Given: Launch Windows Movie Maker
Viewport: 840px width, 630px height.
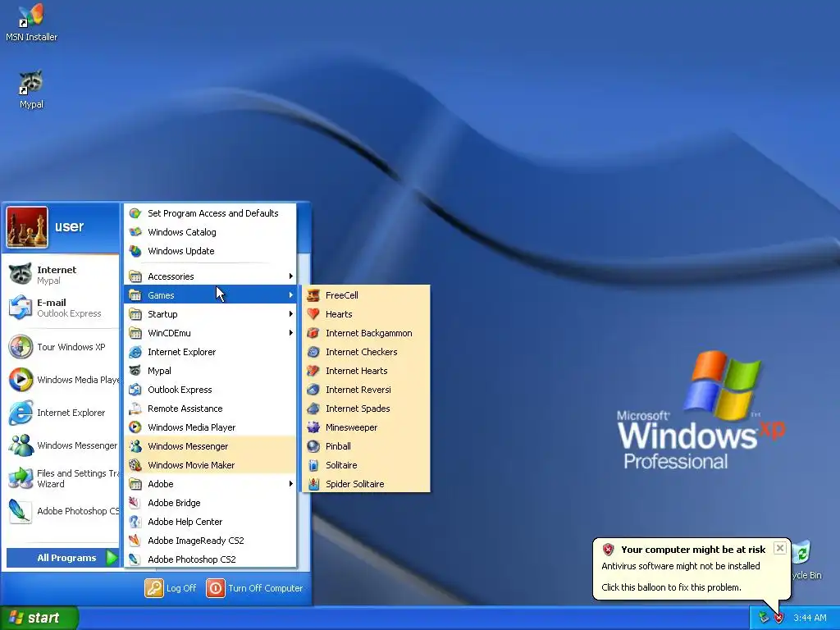Looking at the screenshot, I should pyautogui.click(x=210, y=465).
